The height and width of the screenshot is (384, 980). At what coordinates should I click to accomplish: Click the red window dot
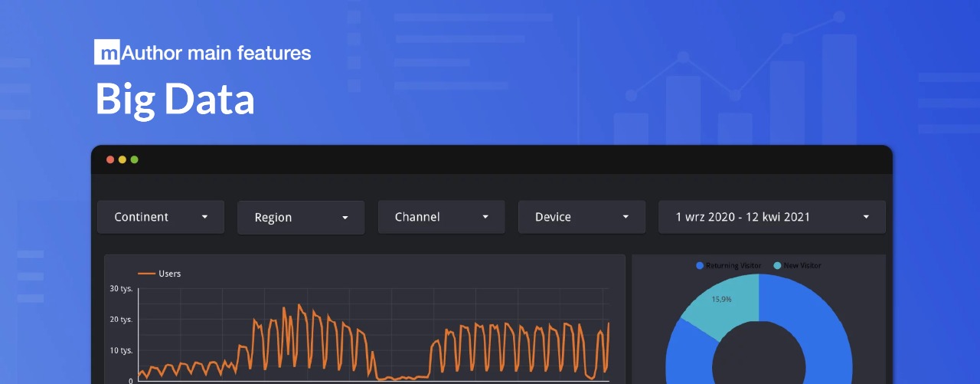pyautogui.click(x=110, y=159)
